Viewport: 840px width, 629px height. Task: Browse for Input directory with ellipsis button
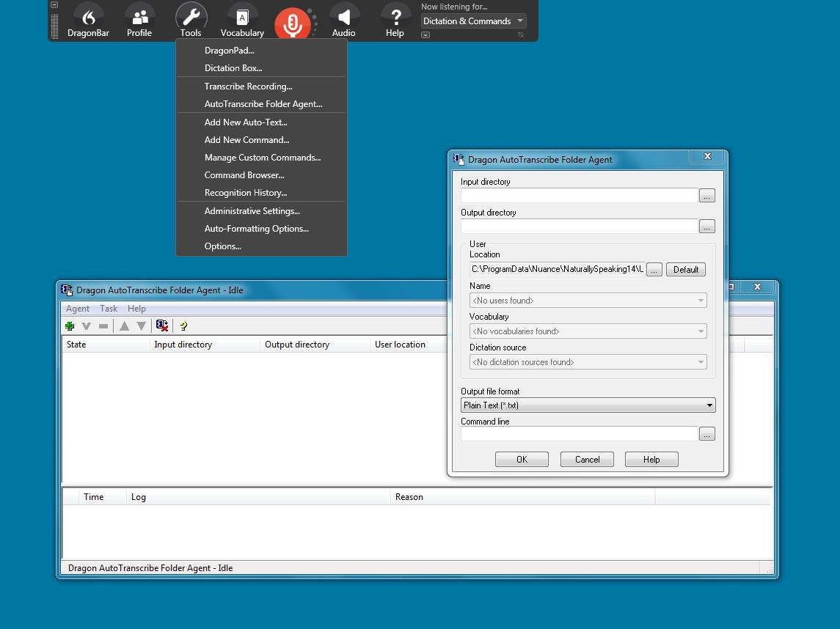coord(706,196)
